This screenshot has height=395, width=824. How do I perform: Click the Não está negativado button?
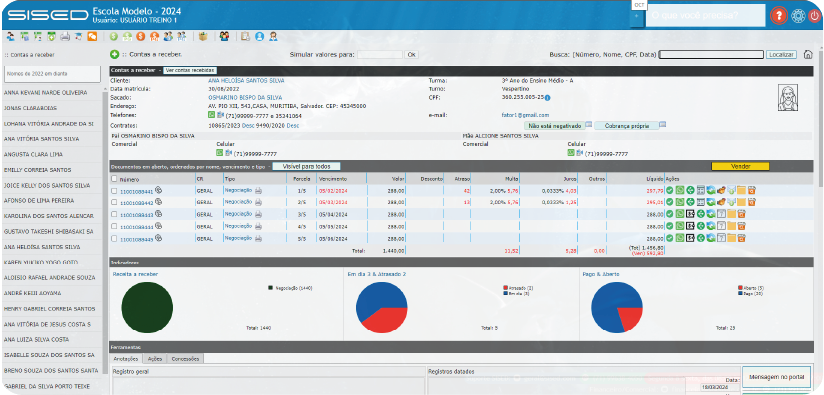click(x=554, y=126)
